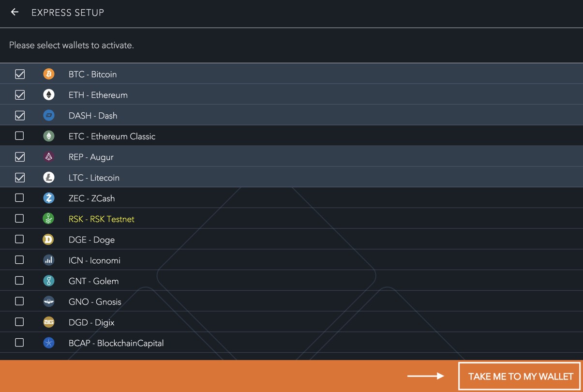This screenshot has width=583, height=392.
Task: Click the BlockchainCapital coin icon
Action: click(49, 343)
